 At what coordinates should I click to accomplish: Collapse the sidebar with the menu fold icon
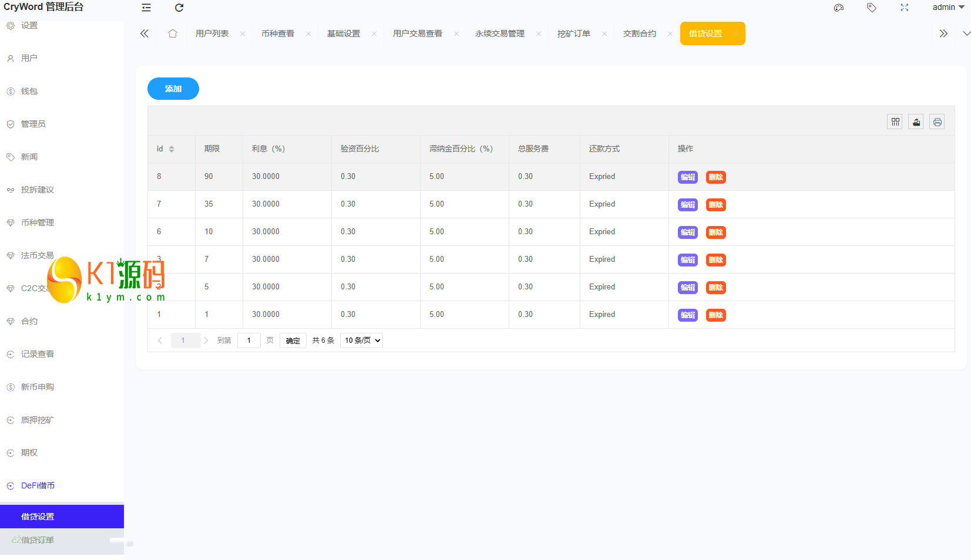point(146,8)
